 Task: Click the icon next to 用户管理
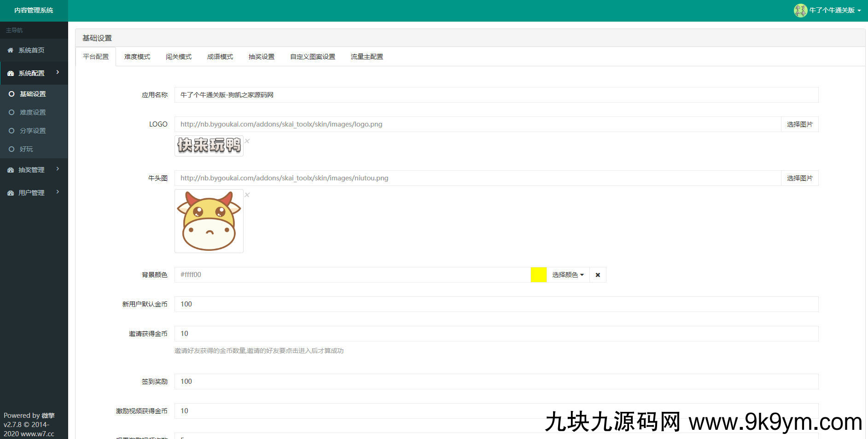10,193
